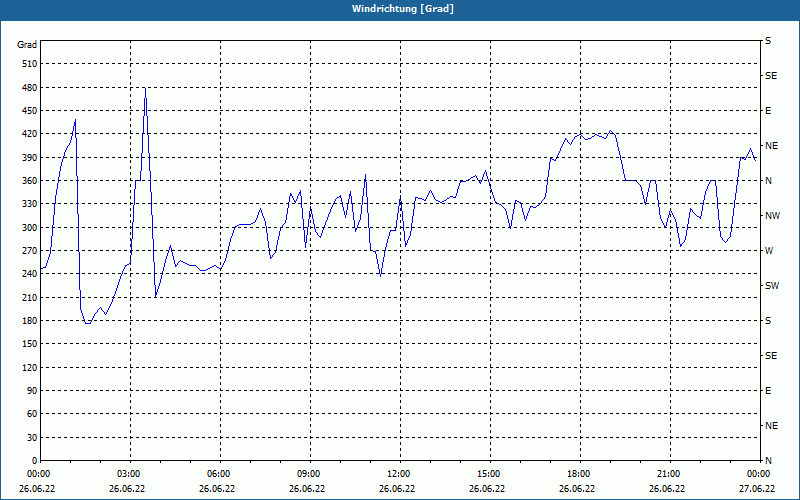Click the 150 degree axis value
This screenshot has height=500, width=800.
pos(29,344)
